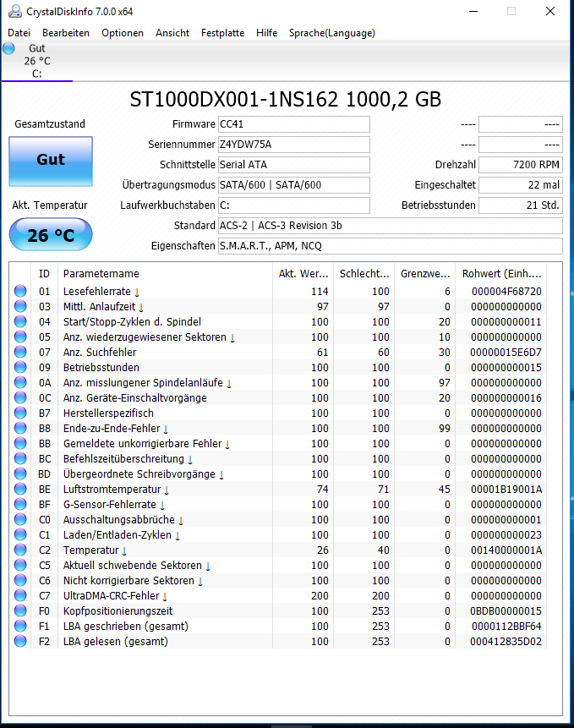Click status orb of Nicht korrigierbare Sektoren row
Screen dimensions: 574x728
pos(20,580)
